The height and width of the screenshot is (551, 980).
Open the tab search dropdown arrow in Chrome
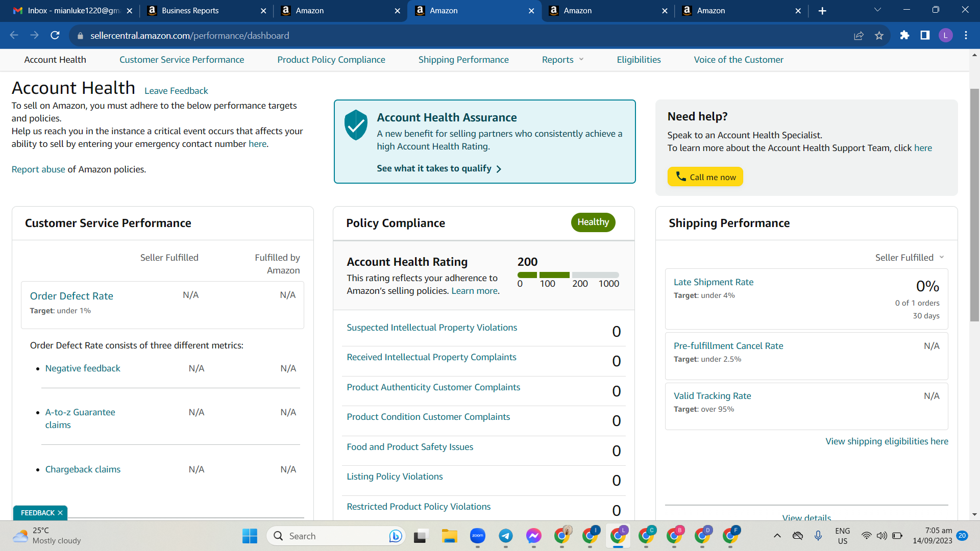click(x=878, y=10)
